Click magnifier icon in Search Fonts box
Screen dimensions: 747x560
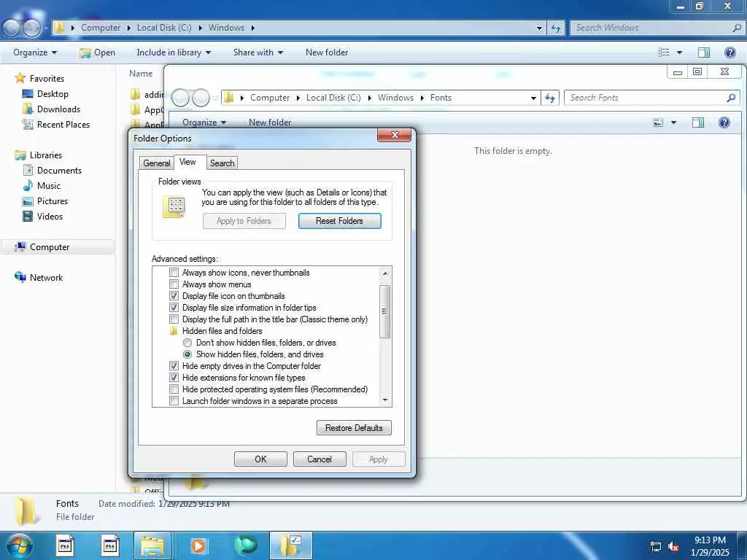[x=731, y=98]
